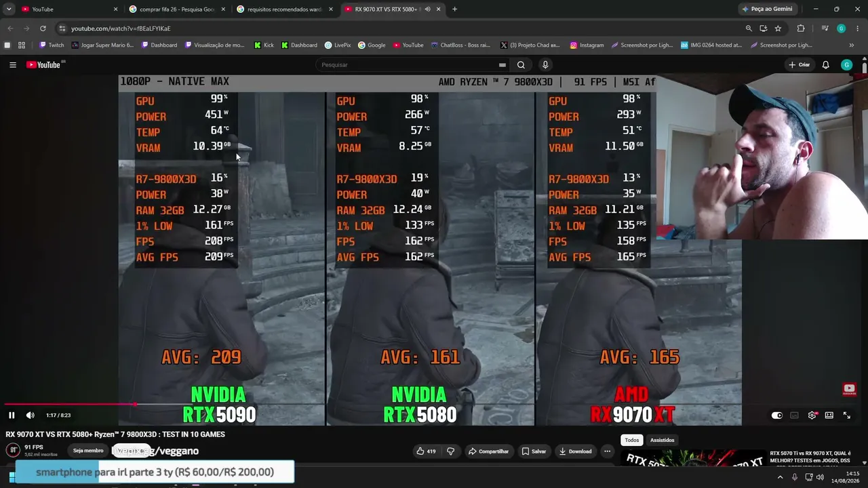Viewport: 868px width, 488px height.
Task: Start voice search with microphone
Action: tap(545, 65)
